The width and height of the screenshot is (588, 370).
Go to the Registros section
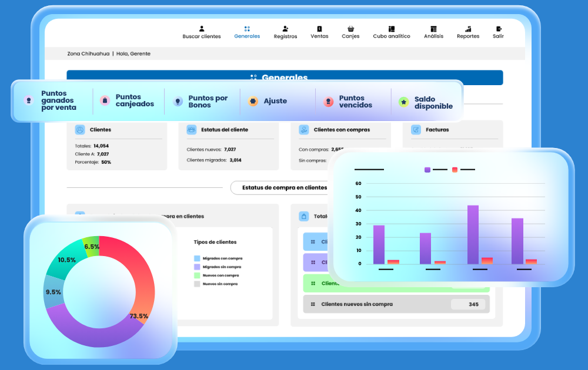pyautogui.click(x=285, y=36)
